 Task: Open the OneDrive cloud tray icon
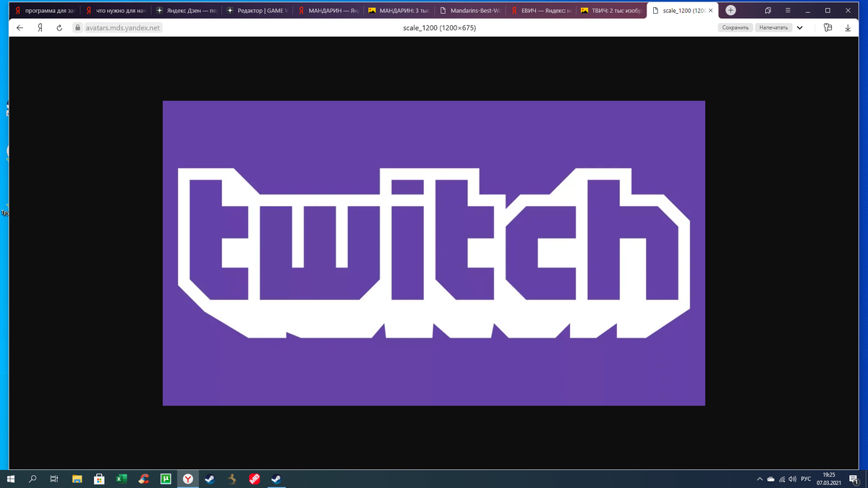point(771,479)
